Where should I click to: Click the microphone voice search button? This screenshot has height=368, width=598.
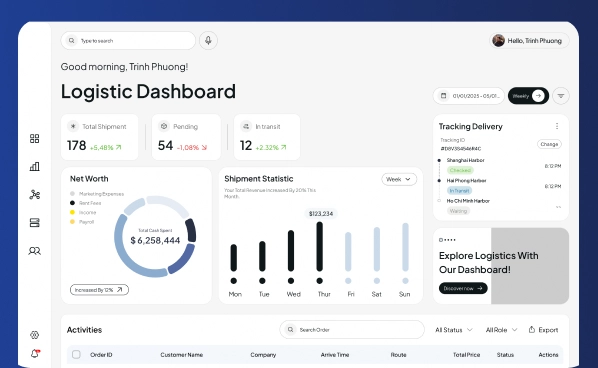click(208, 40)
